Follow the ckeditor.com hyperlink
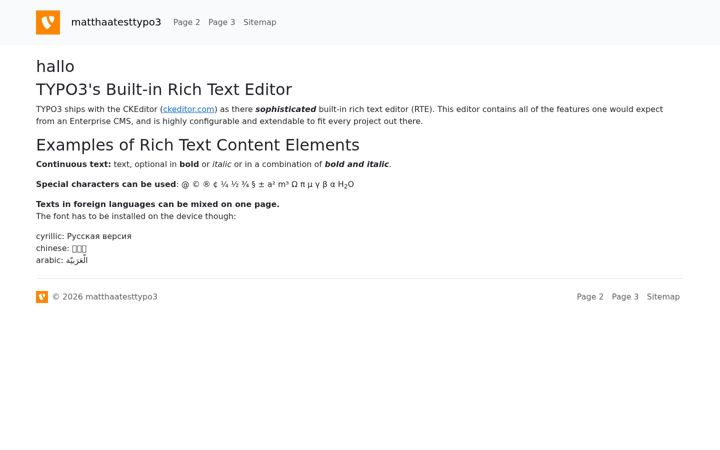The image size is (720, 450). point(189,109)
